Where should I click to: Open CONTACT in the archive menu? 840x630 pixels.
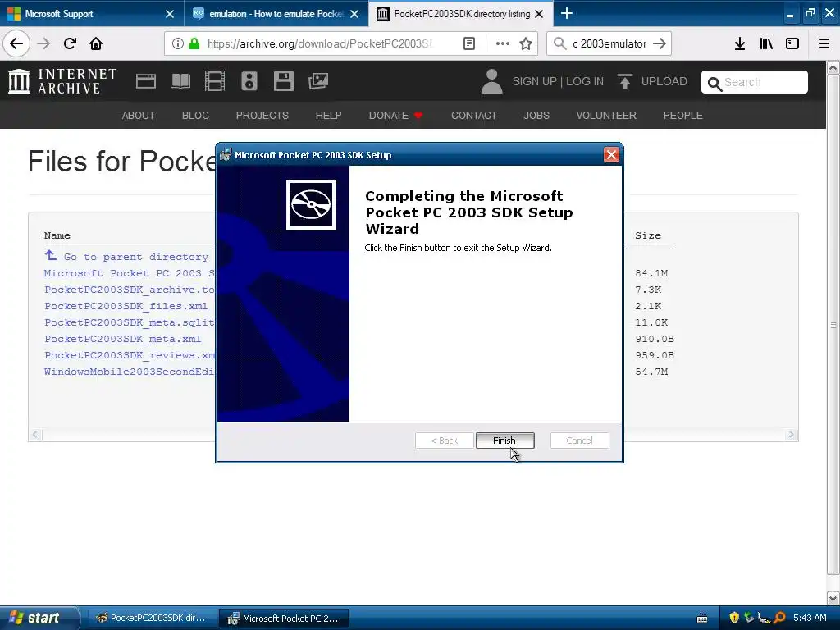[x=474, y=115]
